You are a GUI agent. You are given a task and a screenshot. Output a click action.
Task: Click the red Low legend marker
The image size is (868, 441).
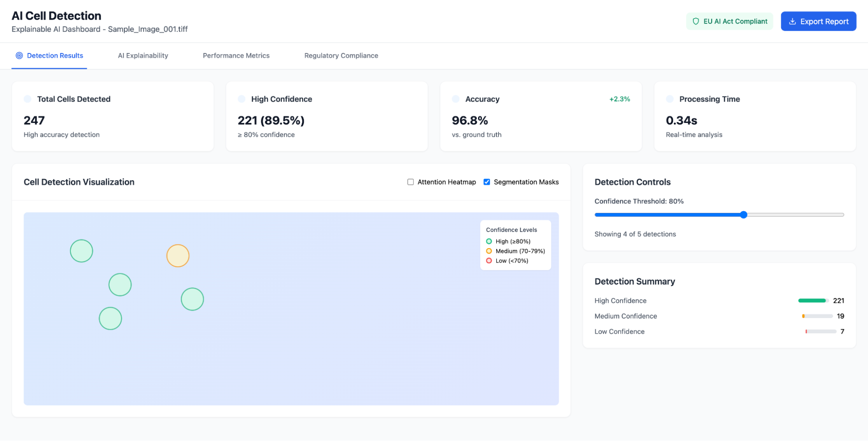489,261
